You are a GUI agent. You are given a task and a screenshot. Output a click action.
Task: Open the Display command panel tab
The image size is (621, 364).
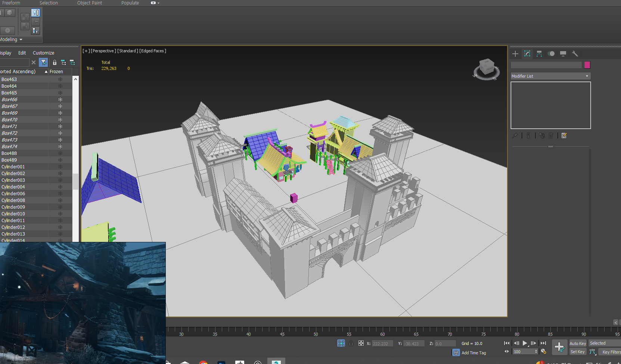pos(563,54)
